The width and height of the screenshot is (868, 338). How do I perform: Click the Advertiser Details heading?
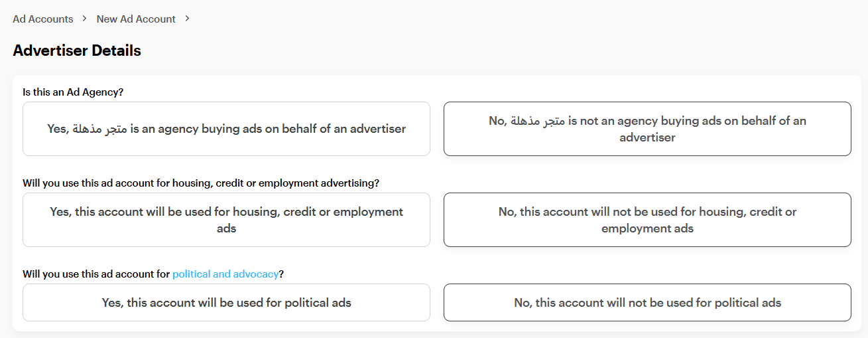pos(77,50)
